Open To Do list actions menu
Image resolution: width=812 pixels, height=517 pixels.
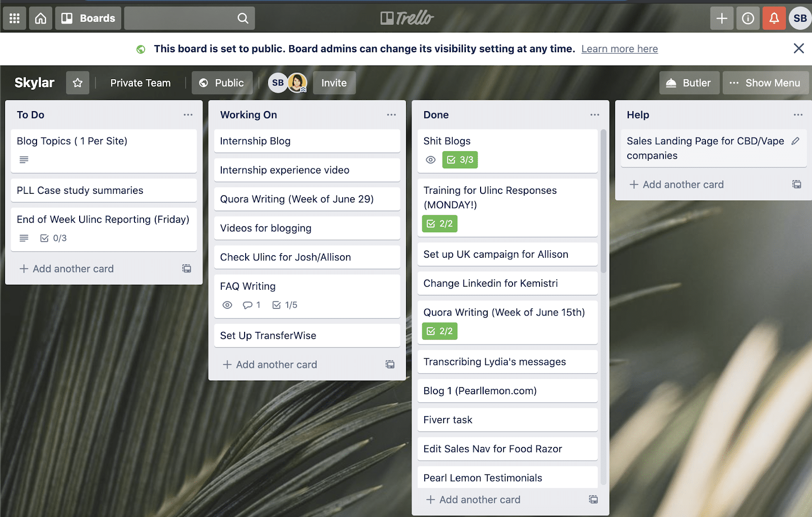click(188, 115)
